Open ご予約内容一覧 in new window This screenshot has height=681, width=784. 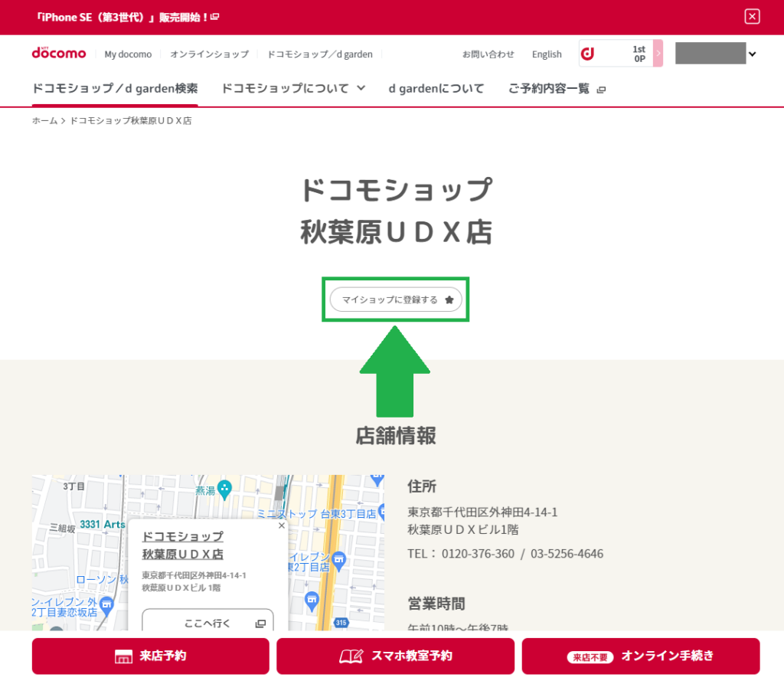(557, 89)
